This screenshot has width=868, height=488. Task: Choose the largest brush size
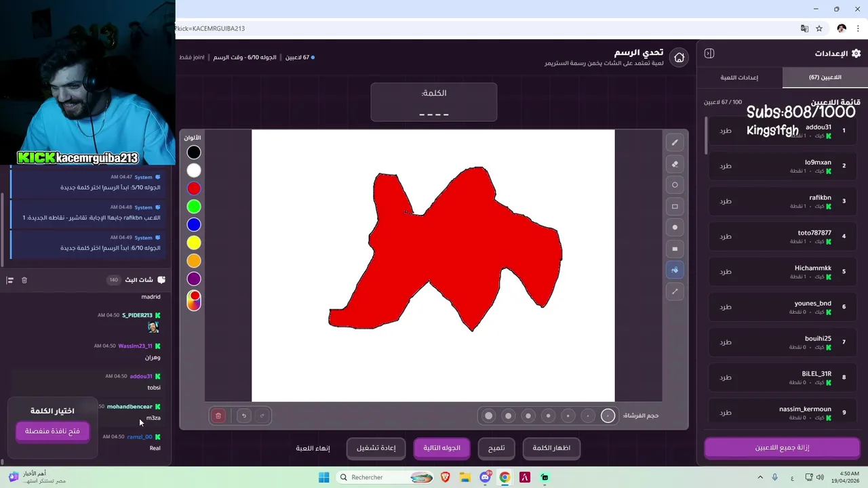point(488,415)
